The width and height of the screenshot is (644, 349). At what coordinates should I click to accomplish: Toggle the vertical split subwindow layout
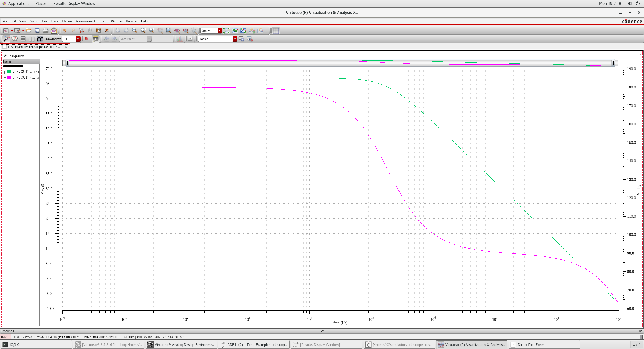point(32,39)
